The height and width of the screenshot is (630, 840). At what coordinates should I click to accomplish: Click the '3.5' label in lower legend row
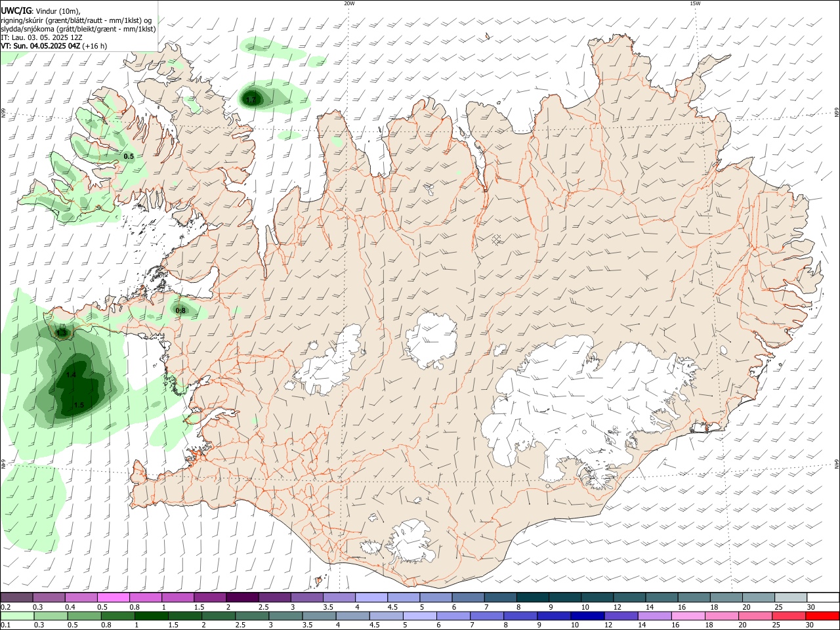(x=307, y=626)
